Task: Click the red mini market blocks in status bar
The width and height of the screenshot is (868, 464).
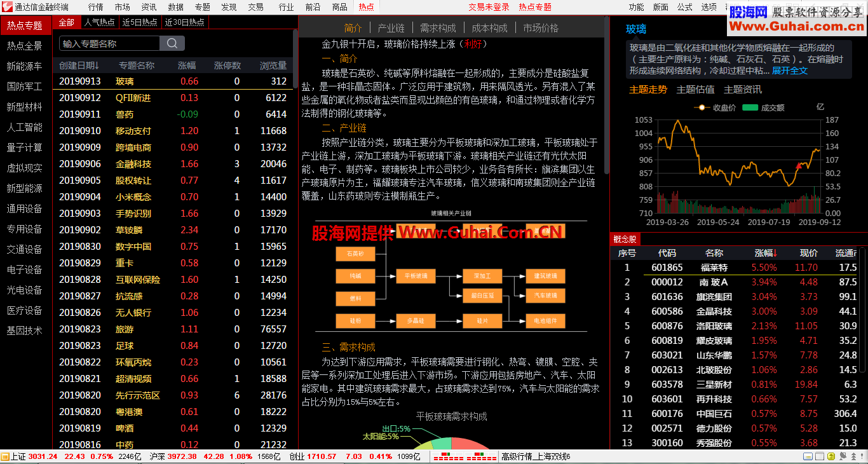Action: click(465, 456)
